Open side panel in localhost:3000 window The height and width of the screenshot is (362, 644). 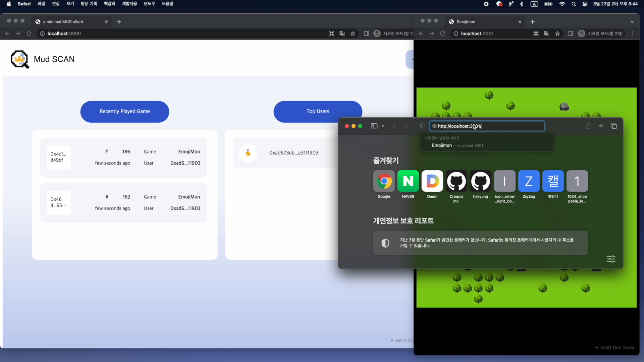[x=366, y=34]
